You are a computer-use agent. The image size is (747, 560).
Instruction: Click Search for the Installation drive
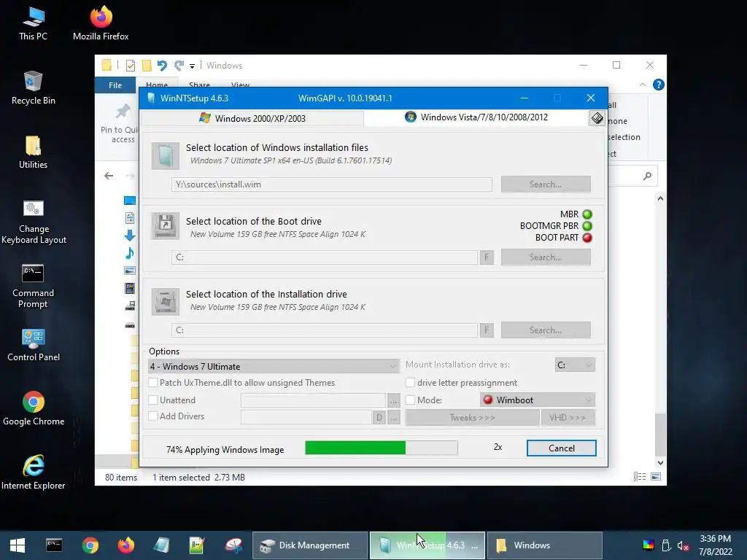pos(546,330)
